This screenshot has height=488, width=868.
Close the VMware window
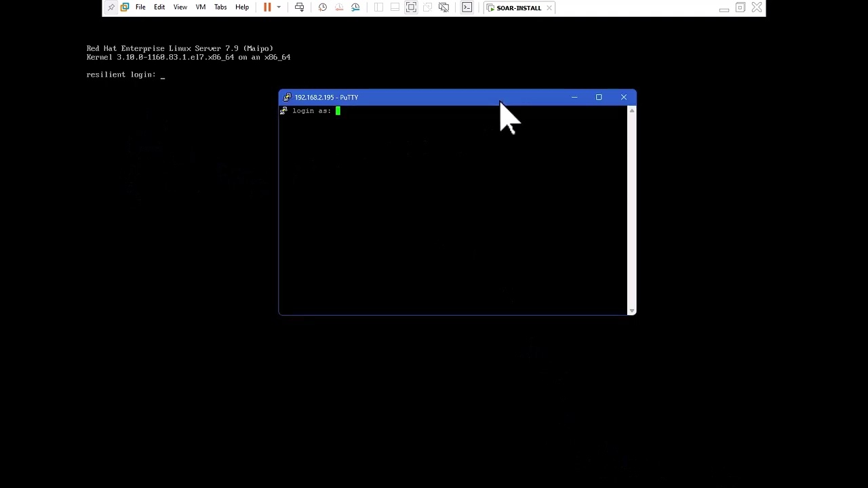757,7
